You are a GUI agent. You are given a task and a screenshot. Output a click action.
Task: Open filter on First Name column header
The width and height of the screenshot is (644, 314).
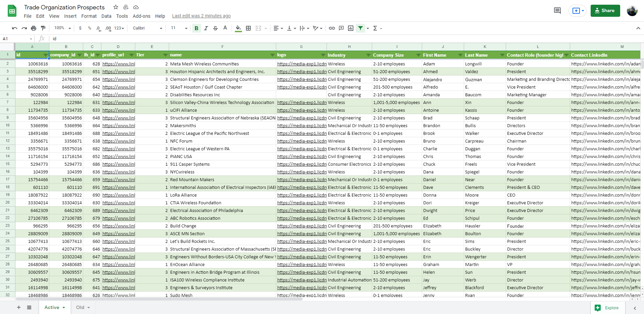point(460,55)
